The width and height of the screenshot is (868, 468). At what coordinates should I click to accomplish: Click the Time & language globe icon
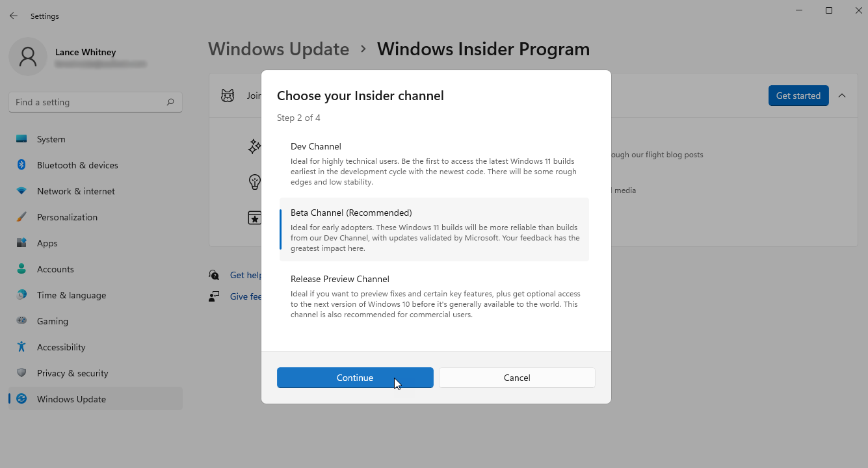(21, 295)
